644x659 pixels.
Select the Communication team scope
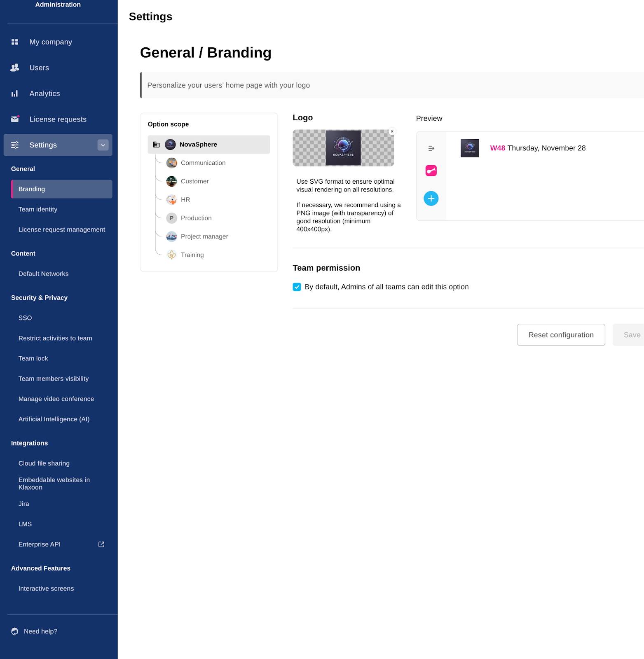click(x=203, y=163)
